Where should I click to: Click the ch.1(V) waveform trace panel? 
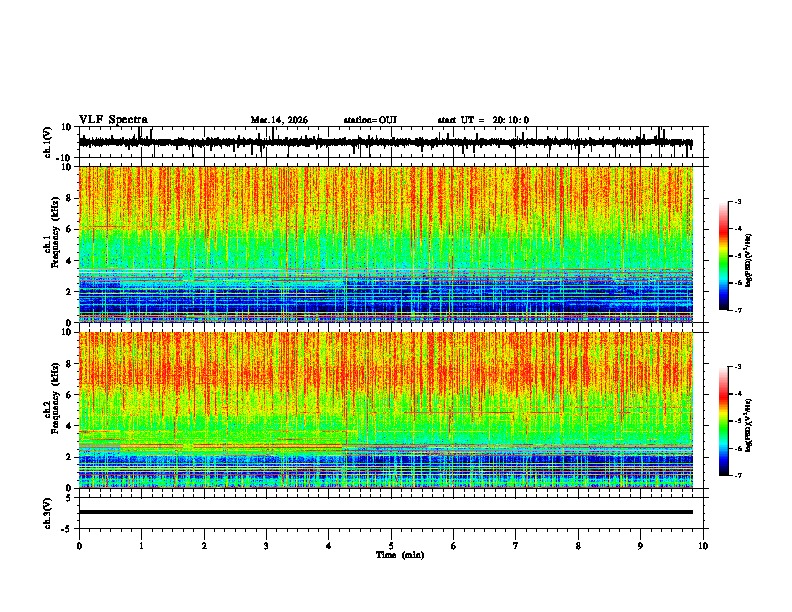pyautogui.click(x=386, y=142)
